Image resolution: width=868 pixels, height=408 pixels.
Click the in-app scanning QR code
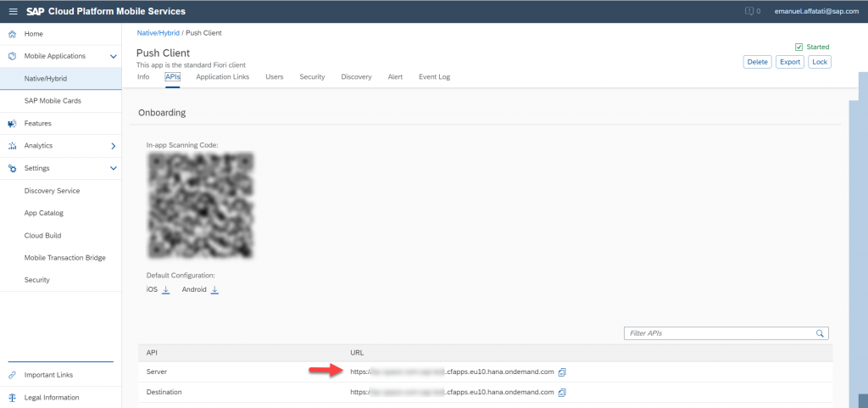(x=200, y=205)
